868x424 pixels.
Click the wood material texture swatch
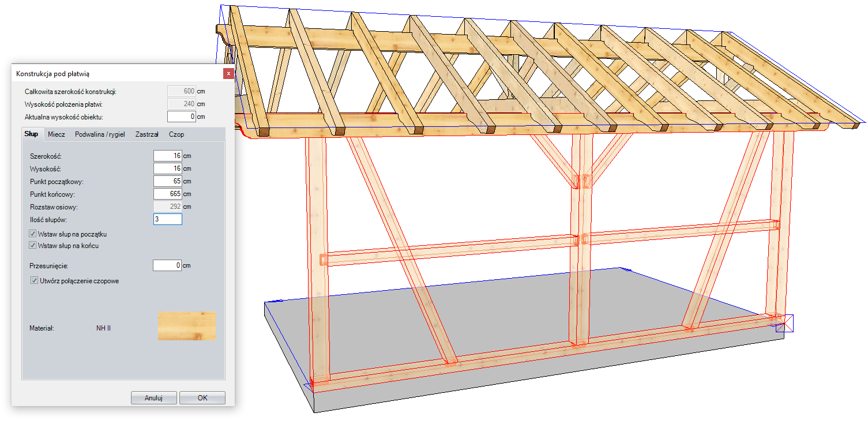click(x=186, y=326)
